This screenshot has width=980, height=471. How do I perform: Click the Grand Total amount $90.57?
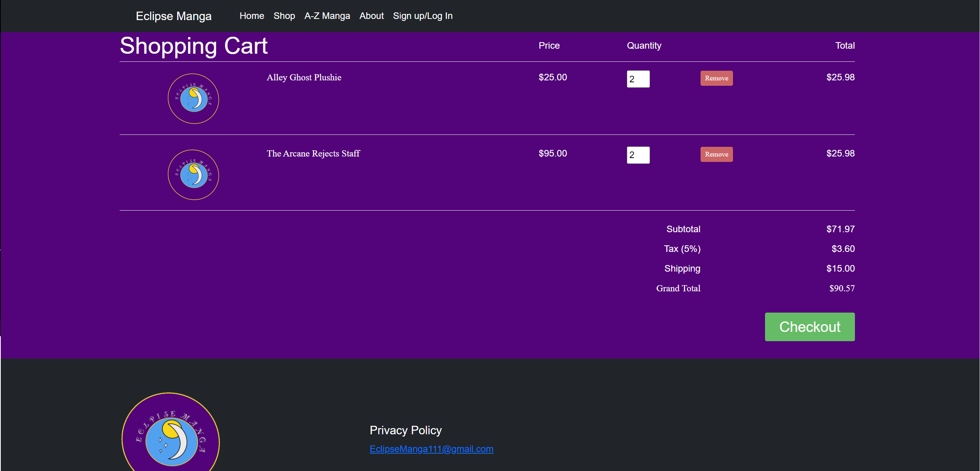[842, 288]
